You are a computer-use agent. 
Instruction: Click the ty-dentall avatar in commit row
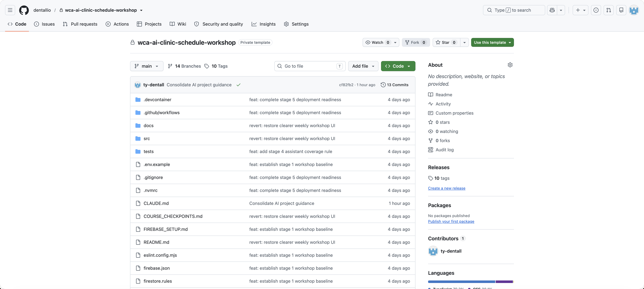click(x=137, y=85)
